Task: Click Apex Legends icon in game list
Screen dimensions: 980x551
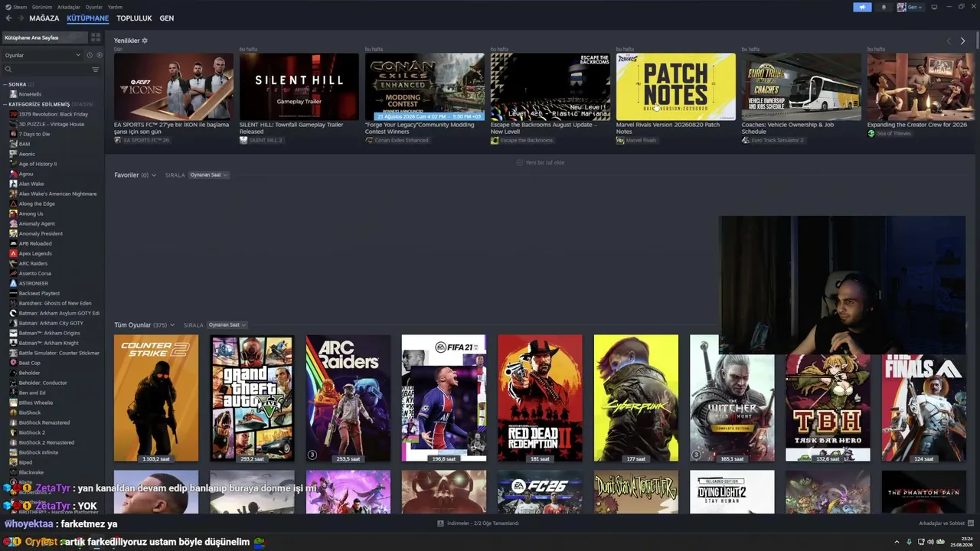Action: [x=13, y=253]
